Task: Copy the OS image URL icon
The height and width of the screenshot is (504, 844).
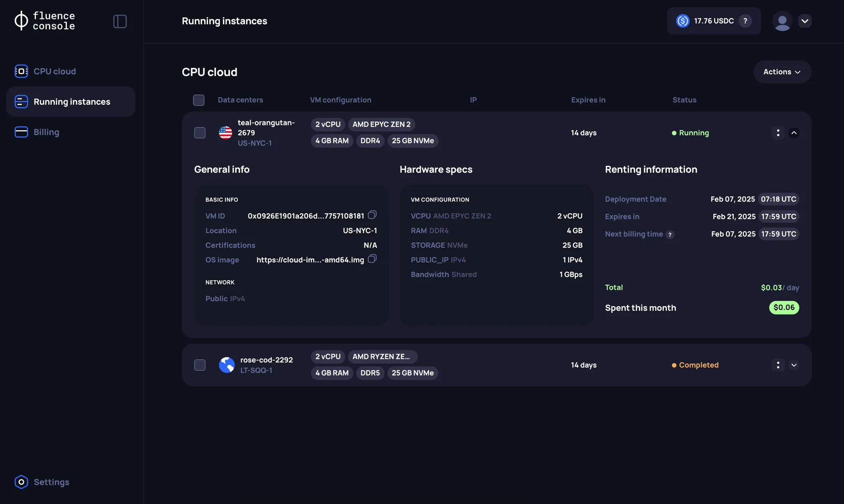Action: tap(372, 259)
